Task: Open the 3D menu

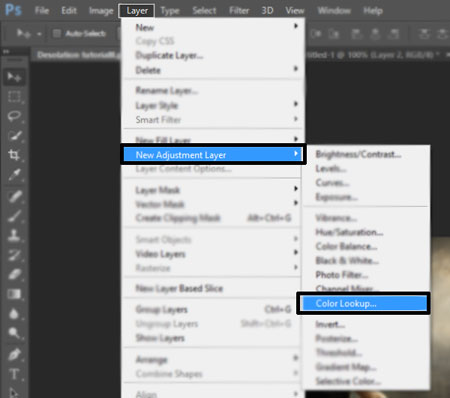Action: (267, 11)
